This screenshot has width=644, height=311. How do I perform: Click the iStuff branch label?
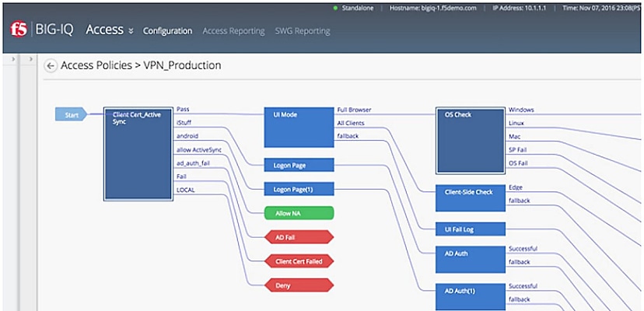(x=184, y=122)
